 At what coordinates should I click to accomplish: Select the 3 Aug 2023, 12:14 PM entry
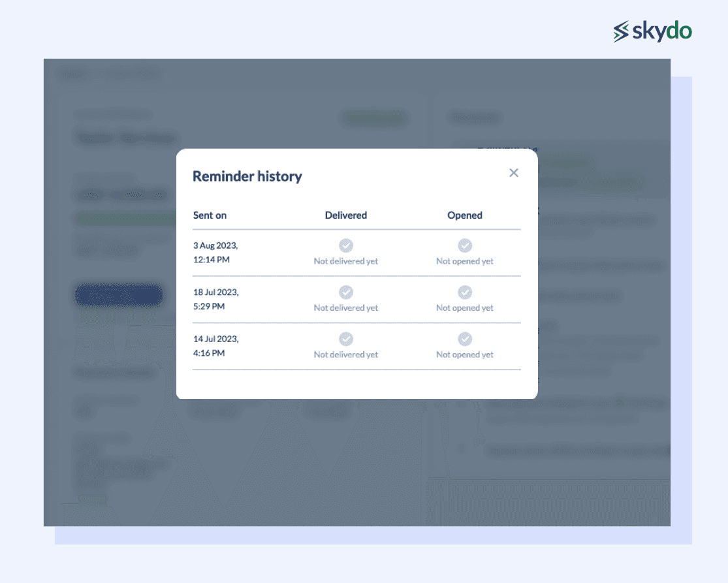[216, 253]
